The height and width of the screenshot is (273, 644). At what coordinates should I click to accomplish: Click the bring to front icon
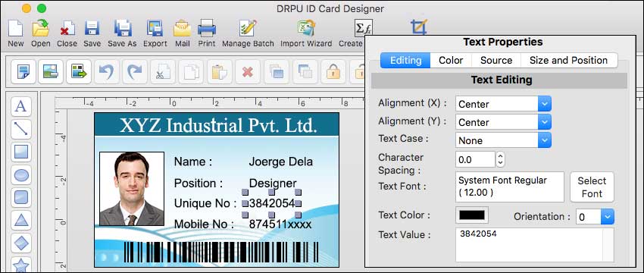tap(276, 72)
